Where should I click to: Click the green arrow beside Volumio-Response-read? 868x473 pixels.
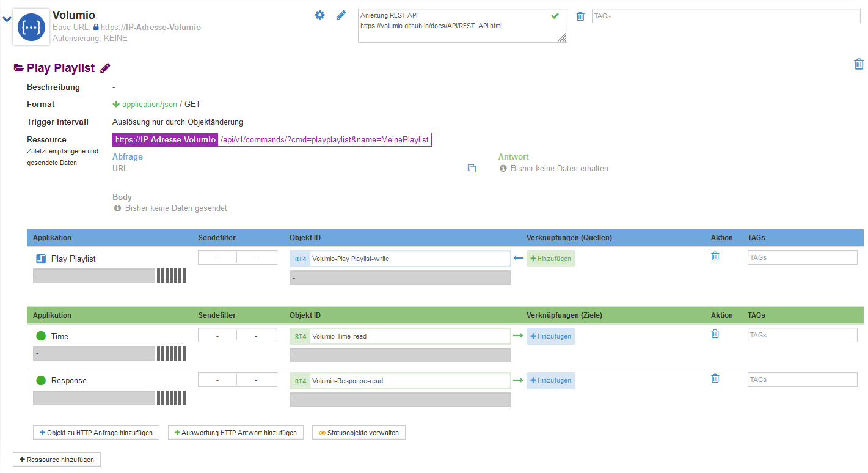(x=518, y=381)
